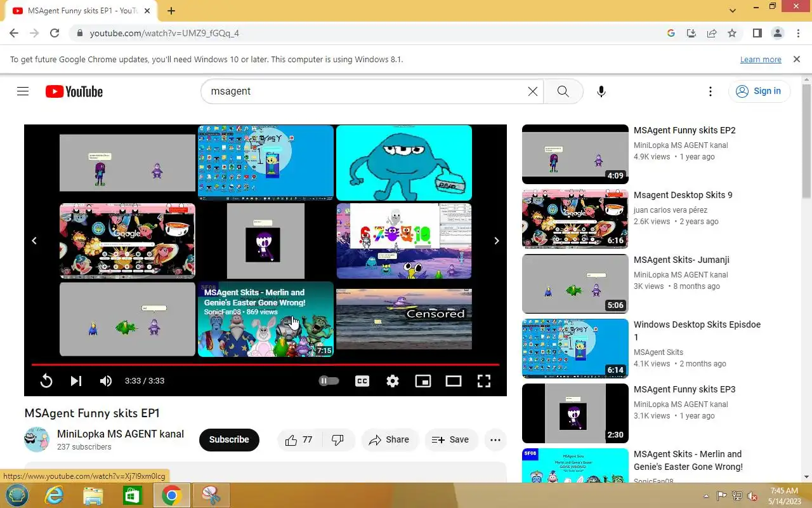The image size is (812, 508).
Task: Select the MSAgent Funny skits EP1 tab
Action: (81, 11)
